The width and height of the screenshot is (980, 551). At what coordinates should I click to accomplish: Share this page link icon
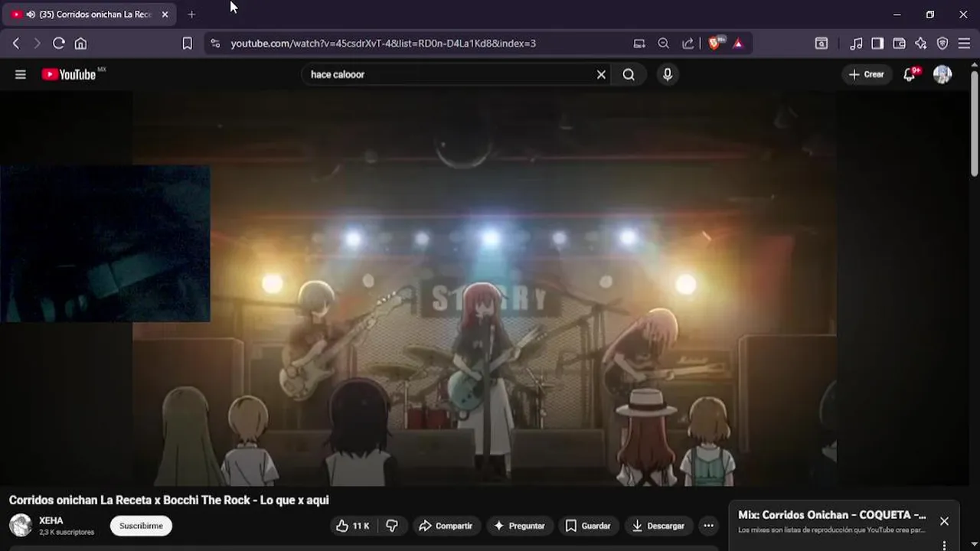tap(688, 44)
